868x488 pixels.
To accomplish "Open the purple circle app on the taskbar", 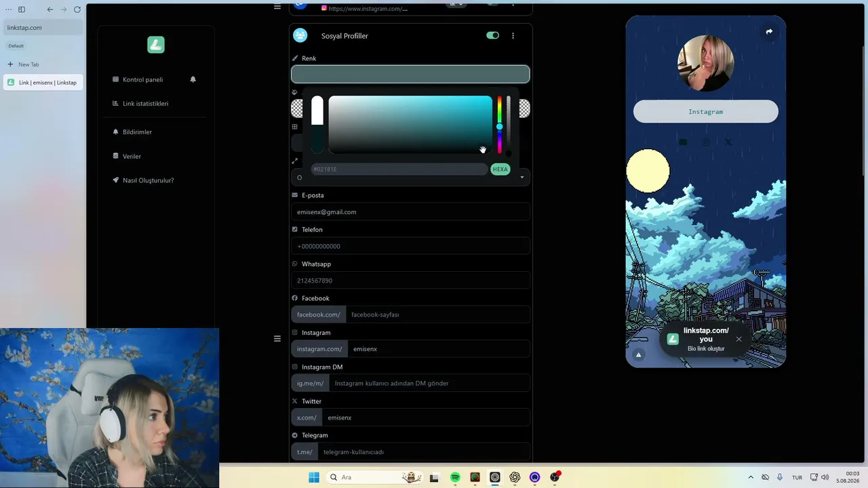I will click(x=535, y=477).
